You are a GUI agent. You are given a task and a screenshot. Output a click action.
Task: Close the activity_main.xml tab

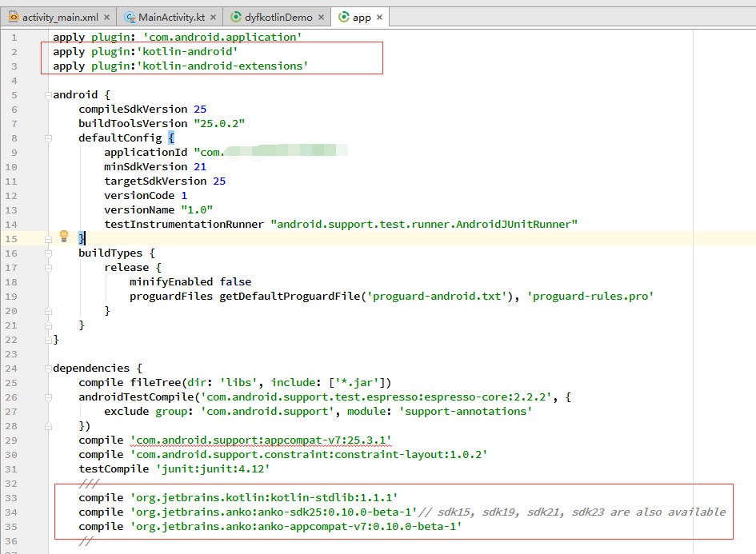(106, 18)
